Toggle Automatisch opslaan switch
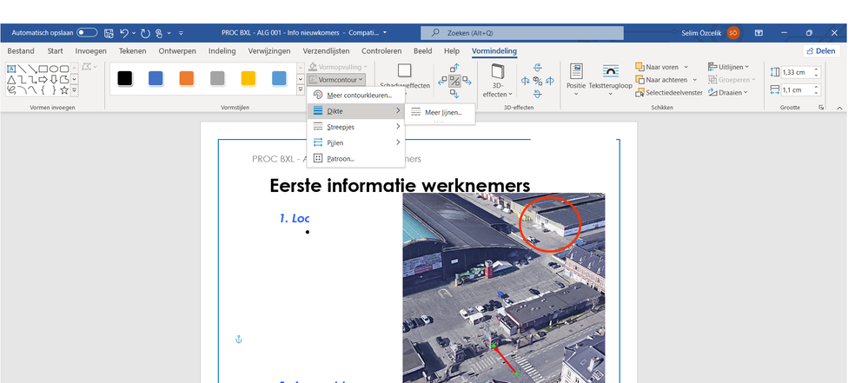 point(87,33)
